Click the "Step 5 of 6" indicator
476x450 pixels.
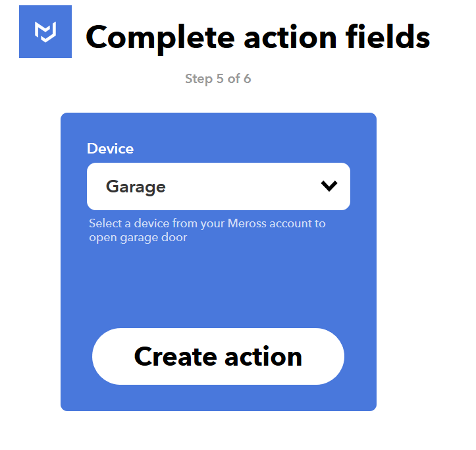pos(218,79)
